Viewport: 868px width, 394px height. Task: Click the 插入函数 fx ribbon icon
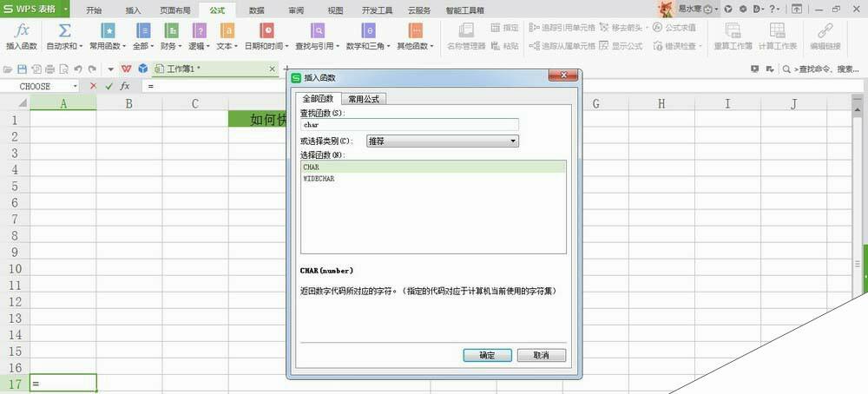22,30
